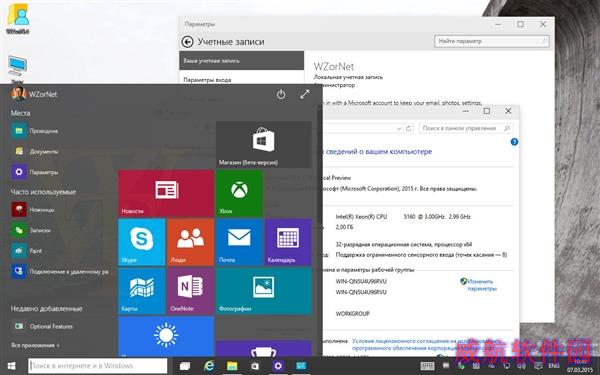Image resolution: width=600 pixels, height=375 pixels.
Task: Launch Internet Explorer from the taskbar
Action: [209, 366]
